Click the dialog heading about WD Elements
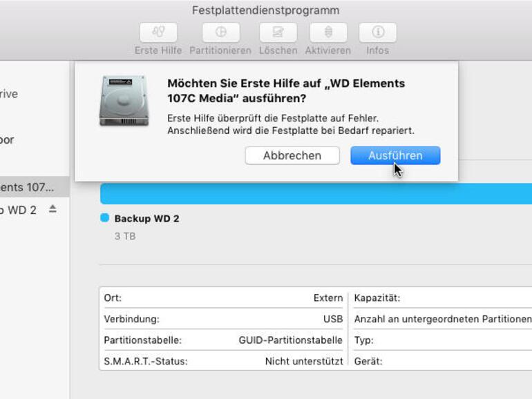532x399 pixels. click(286, 90)
